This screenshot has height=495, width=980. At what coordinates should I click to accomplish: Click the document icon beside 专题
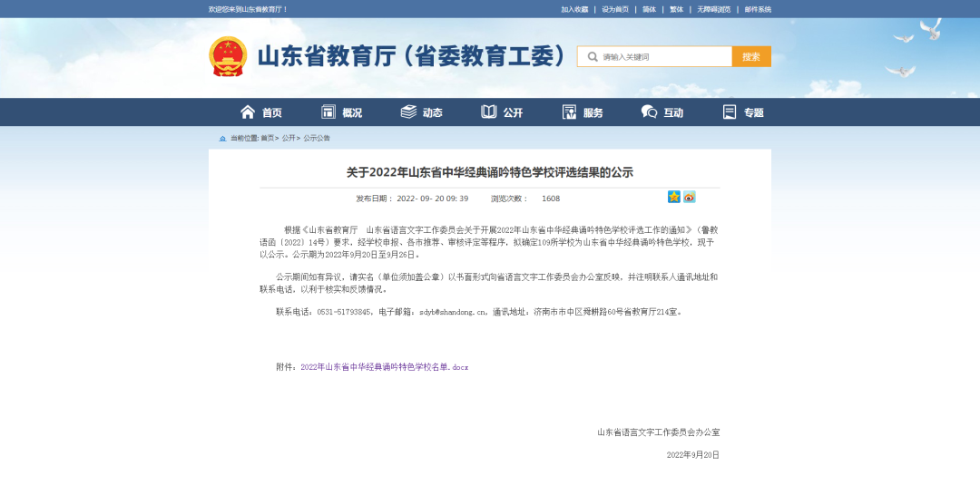pos(730,112)
